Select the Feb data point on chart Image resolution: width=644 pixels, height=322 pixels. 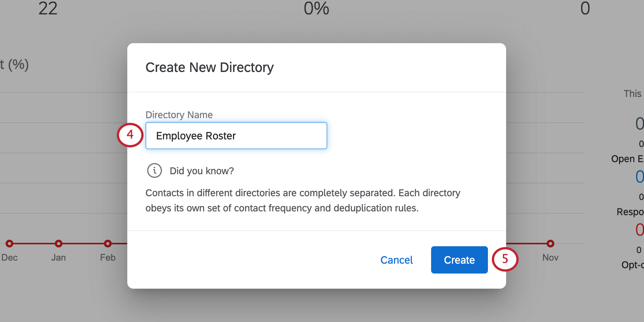(x=108, y=244)
